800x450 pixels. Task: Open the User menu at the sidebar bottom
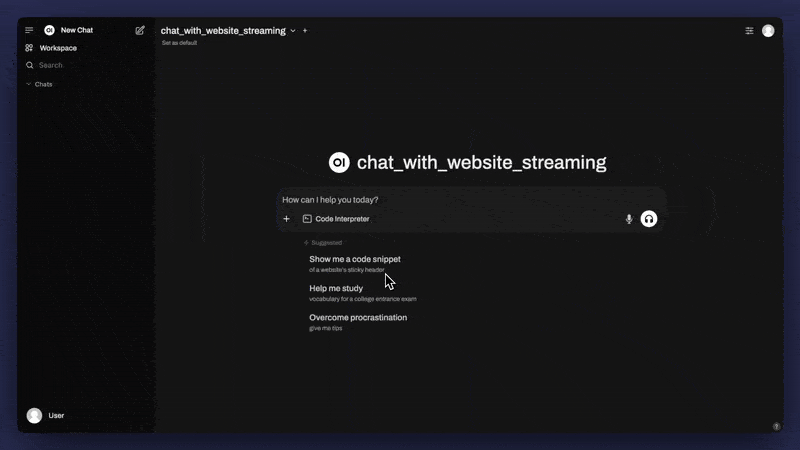point(46,415)
